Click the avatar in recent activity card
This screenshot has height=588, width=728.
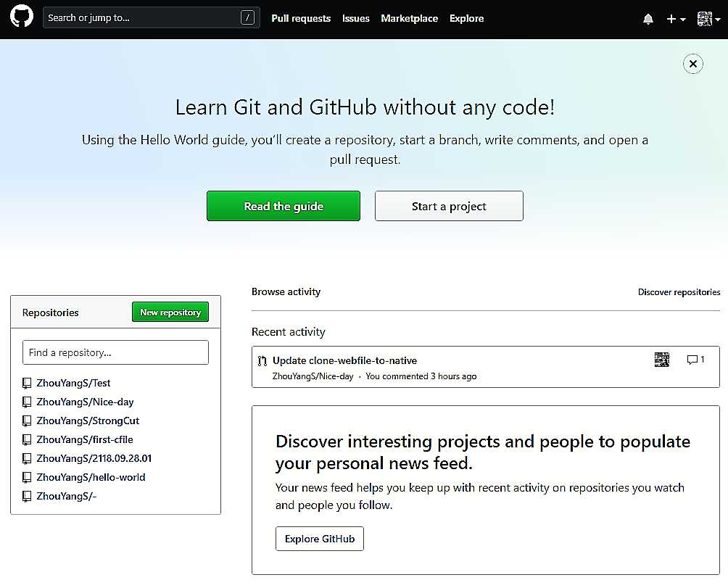[x=661, y=360]
